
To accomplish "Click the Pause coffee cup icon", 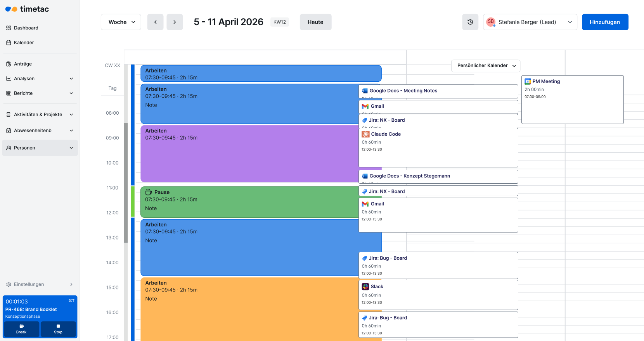I will [149, 192].
